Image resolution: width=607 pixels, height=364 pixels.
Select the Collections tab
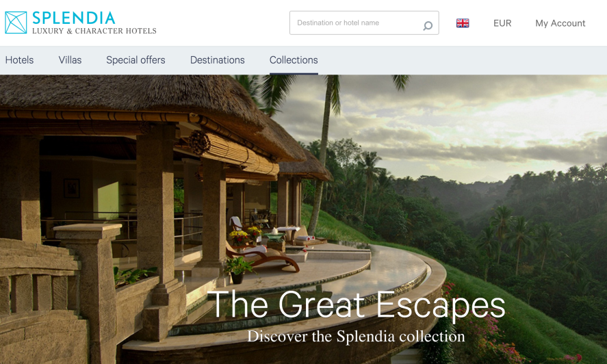pyautogui.click(x=294, y=60)
